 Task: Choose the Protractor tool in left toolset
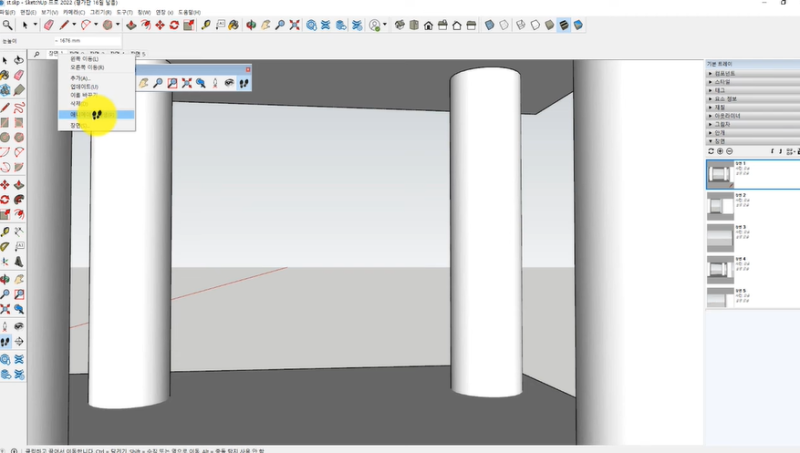(5, 247)
